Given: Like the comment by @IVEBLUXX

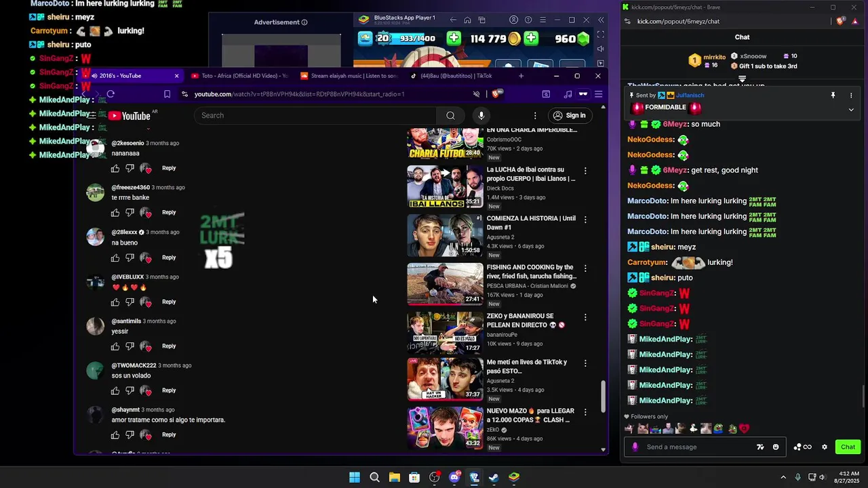Looking at the screenshot, I should (x=115, y=302).
